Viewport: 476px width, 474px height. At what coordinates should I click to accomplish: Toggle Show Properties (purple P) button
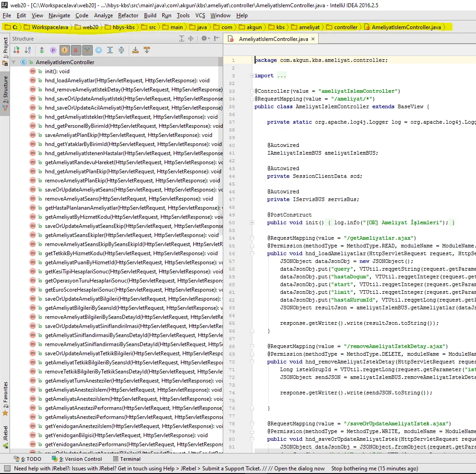coord(53,50)
